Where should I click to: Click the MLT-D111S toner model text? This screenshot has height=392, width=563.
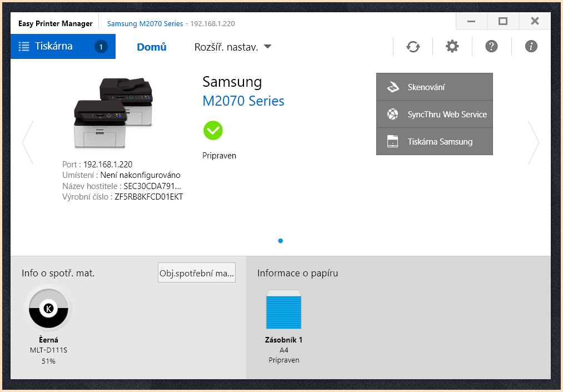48,350
